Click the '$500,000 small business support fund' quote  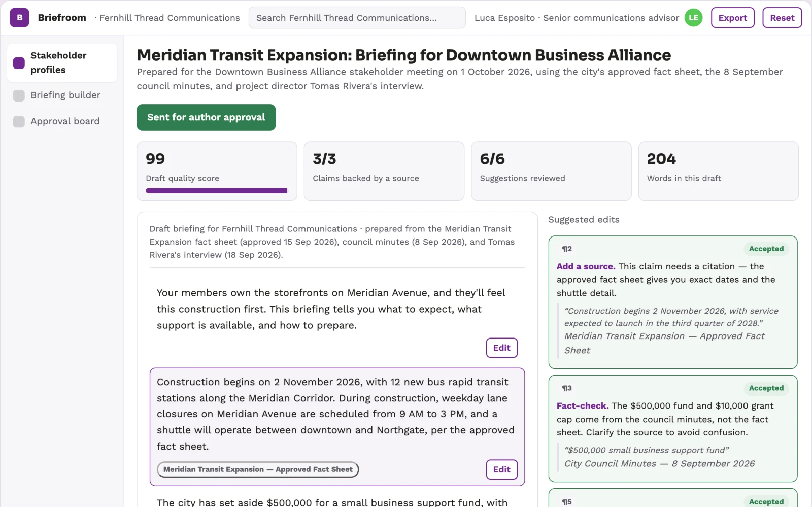point(647,450)
